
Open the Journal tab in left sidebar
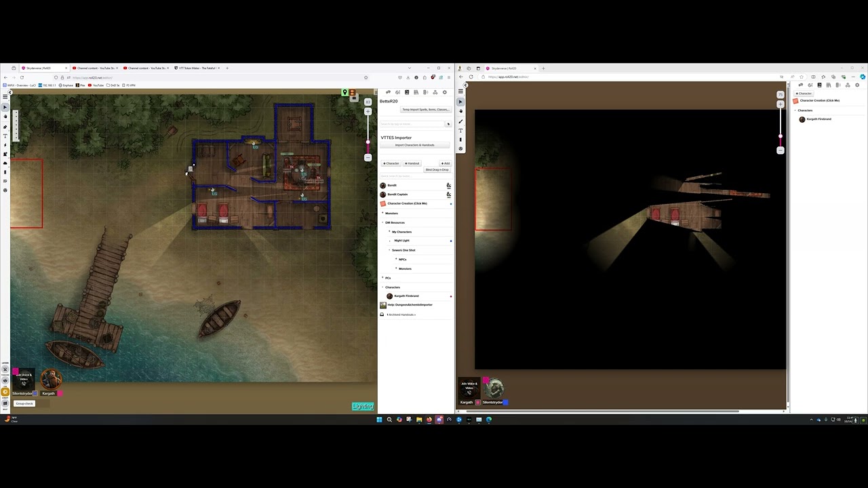(407, 92)
